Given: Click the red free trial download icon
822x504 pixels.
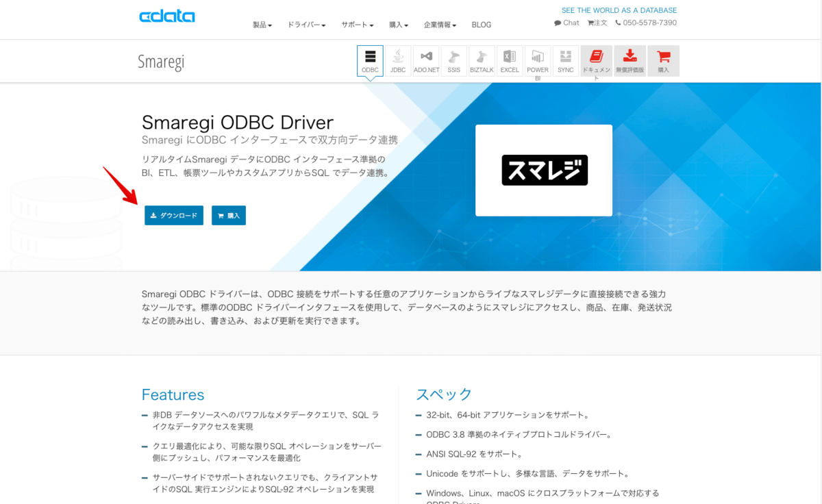Looking at the screenshot, I should click(630, 61).
